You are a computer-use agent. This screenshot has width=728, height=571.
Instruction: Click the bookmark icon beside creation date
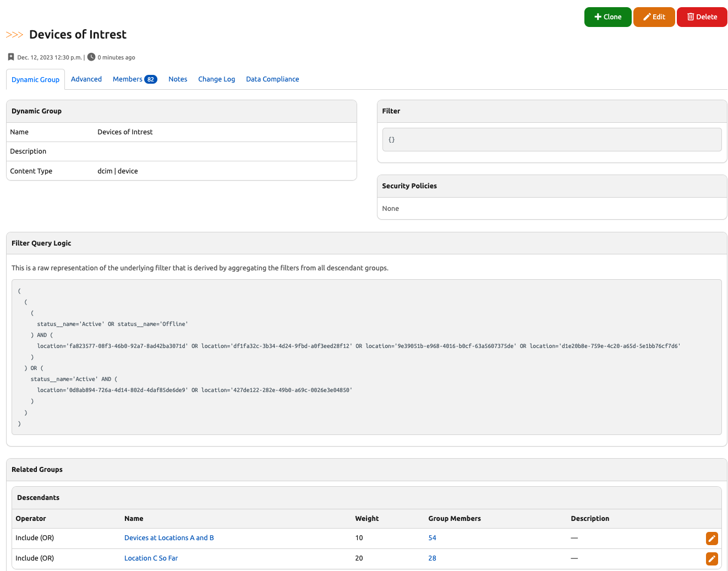(11, 57)
